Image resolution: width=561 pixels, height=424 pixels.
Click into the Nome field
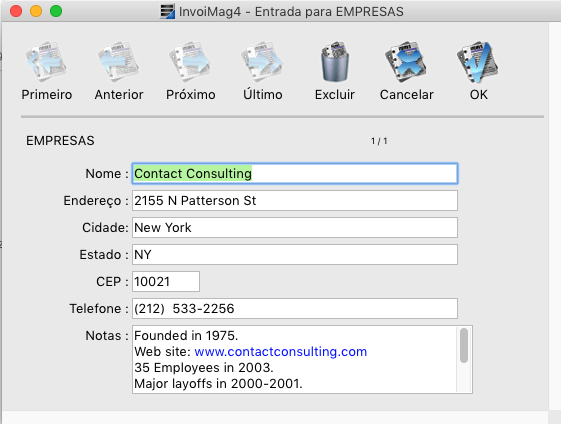point(295,174)
